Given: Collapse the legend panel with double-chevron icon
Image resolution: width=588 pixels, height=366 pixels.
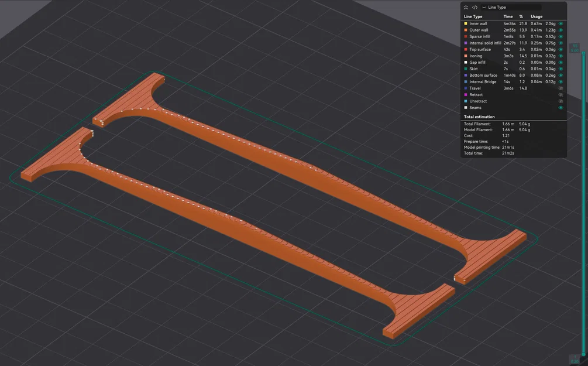Looking at the screenshot, I should tap(466, 7).
